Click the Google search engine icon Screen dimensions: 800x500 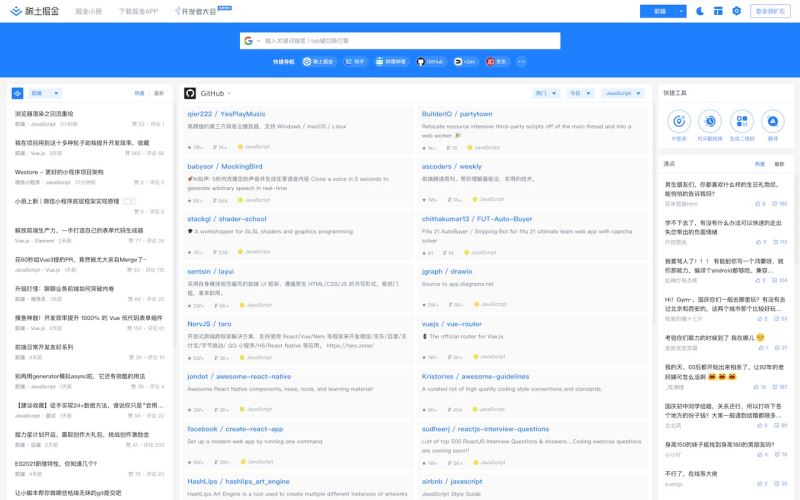(248, 41)
